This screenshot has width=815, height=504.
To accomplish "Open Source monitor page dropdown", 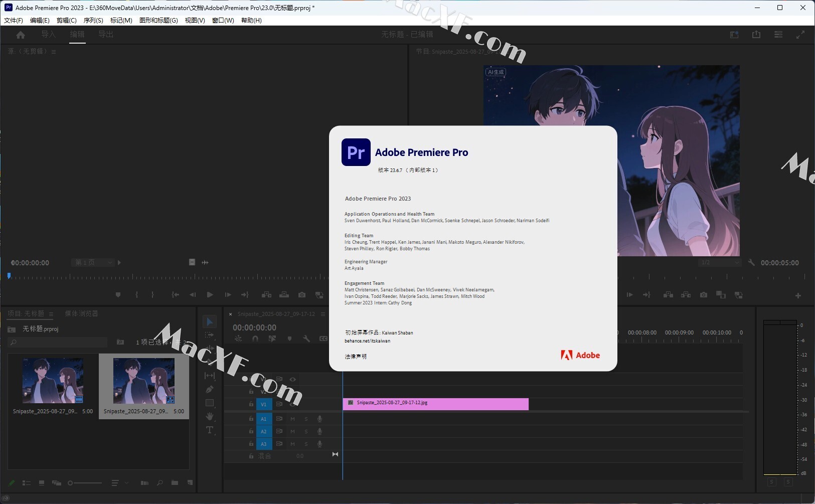I will tap(93, 262).
